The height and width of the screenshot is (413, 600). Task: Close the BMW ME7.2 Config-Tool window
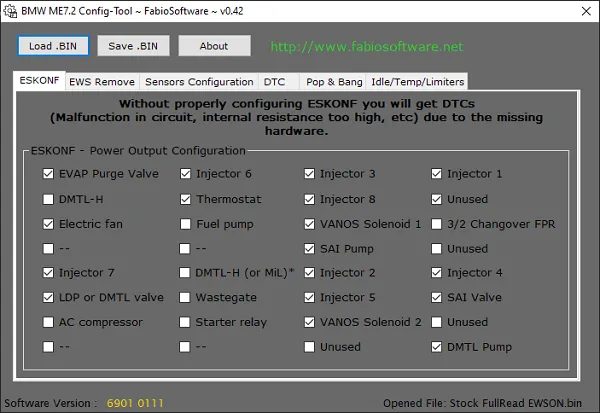pos(586,11)
